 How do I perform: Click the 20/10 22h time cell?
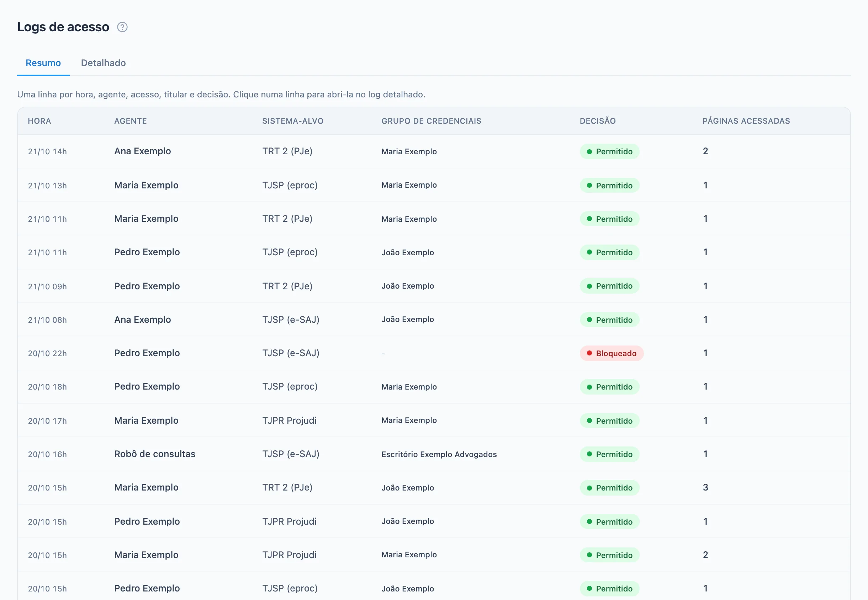click(x=47, y=353)
